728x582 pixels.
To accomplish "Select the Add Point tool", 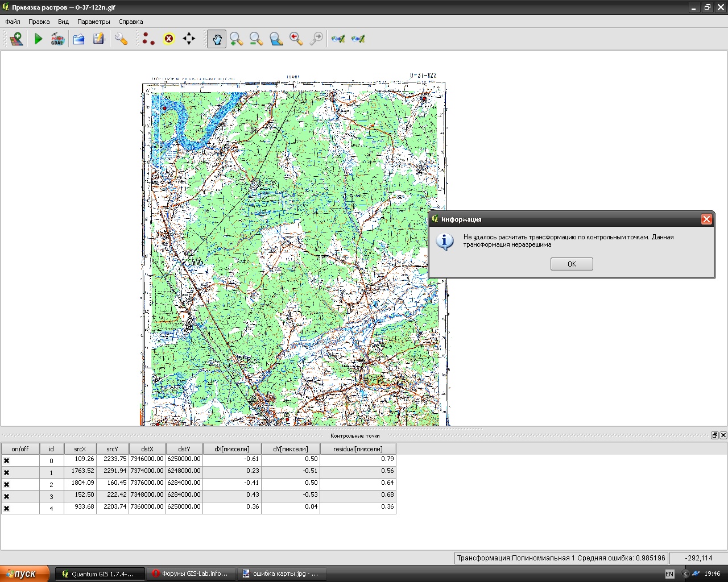I will 148,39.
